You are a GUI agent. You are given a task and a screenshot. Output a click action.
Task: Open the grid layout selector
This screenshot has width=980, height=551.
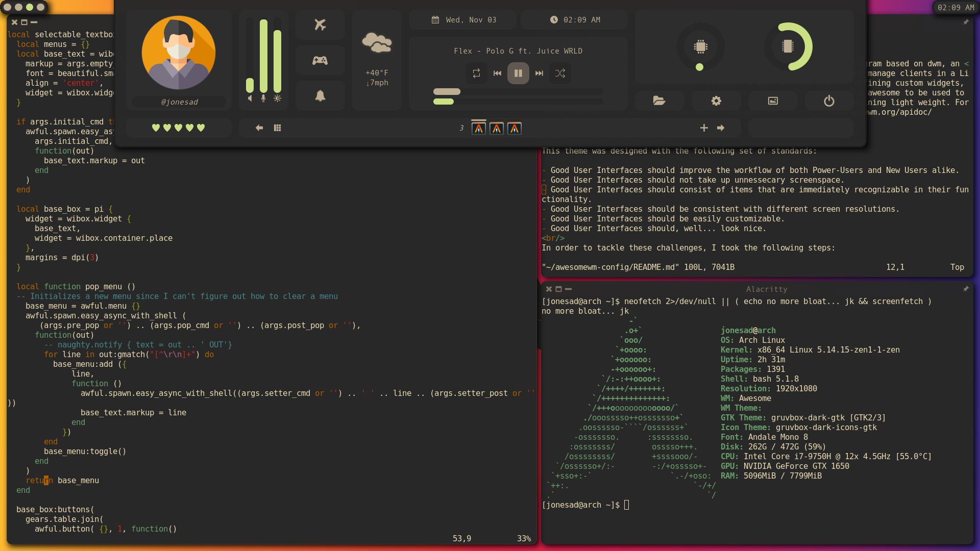[x=278, y=128]
